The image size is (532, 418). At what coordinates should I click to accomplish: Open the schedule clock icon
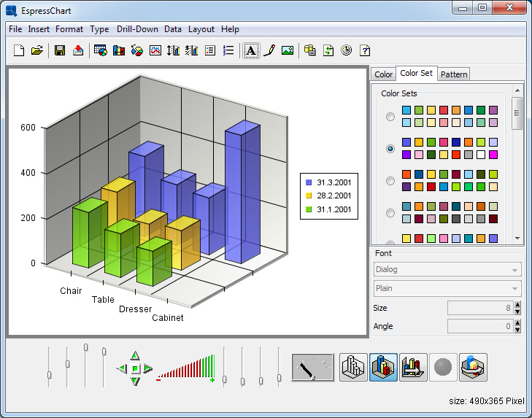[x=347, y=50]
